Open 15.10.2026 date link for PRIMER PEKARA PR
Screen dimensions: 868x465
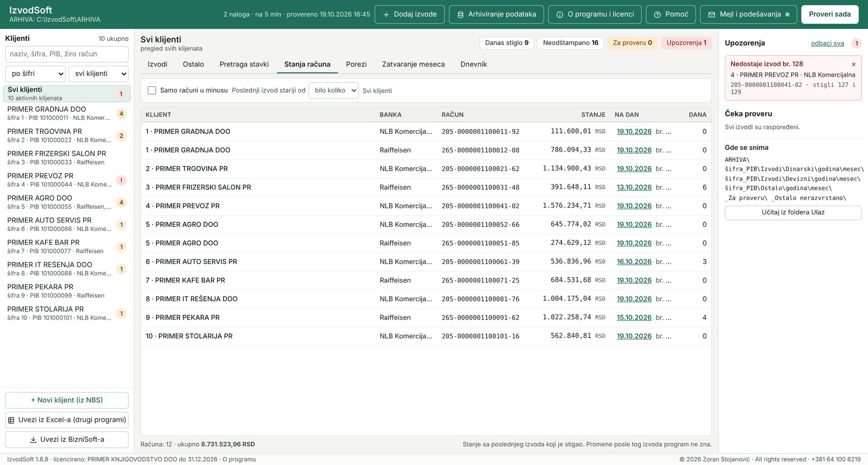634,318
